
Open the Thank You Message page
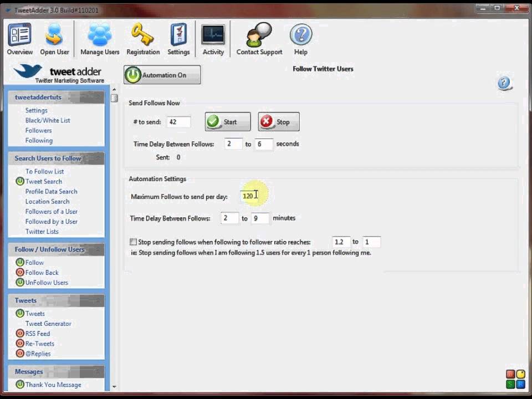pos(53,385)
